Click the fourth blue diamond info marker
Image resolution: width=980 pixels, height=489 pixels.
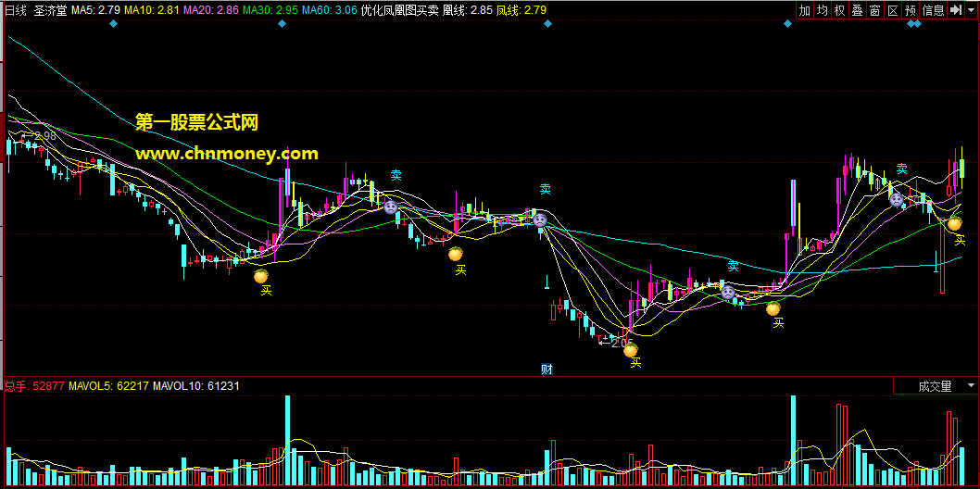coord(787,24)
